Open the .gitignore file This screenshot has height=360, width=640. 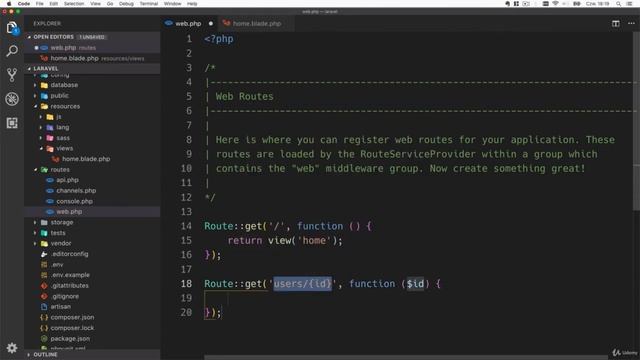pos(65,296)
